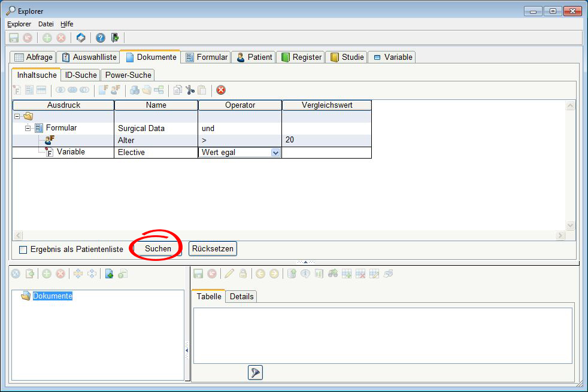Click the scissors cut icon
This screenshot has width=588, height=392.
pos(190,90)
